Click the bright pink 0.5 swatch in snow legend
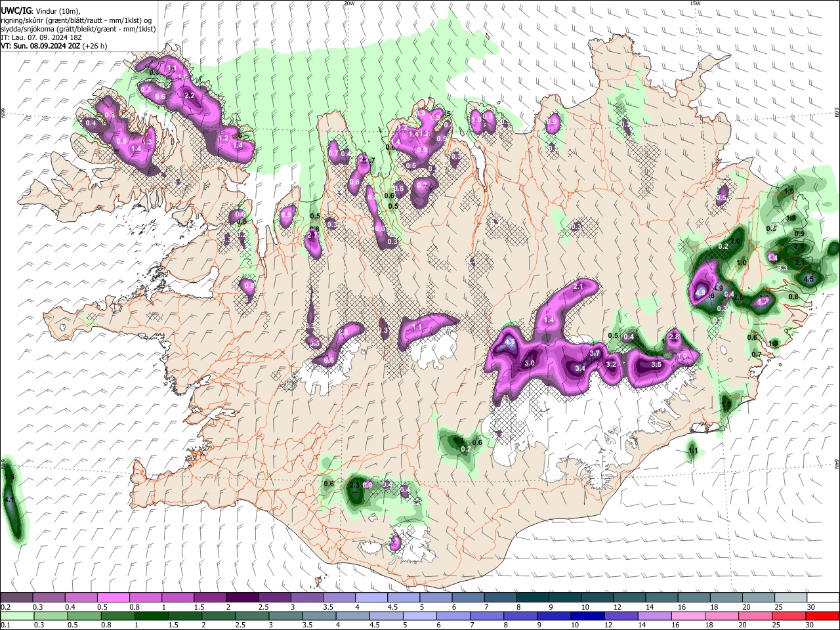 [x=113, y=598]
